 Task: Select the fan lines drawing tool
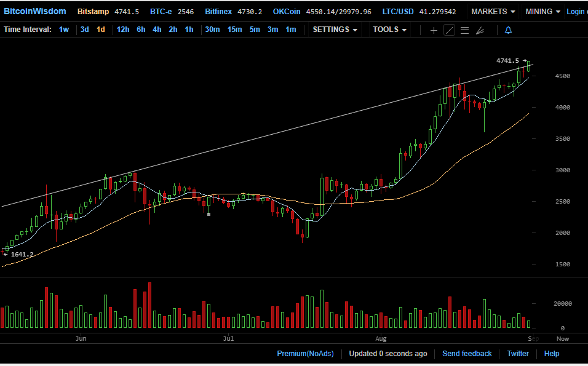point(480,30)
